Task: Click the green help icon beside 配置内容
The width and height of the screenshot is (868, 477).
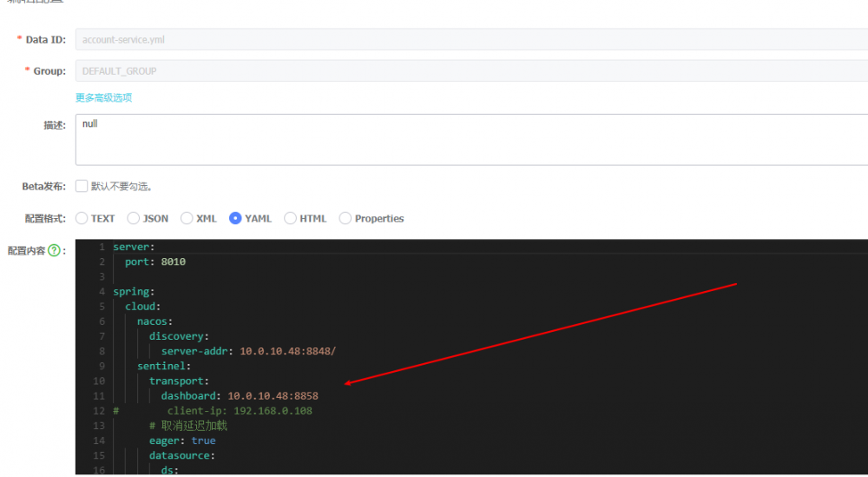Action: click(x=54, y=250)
